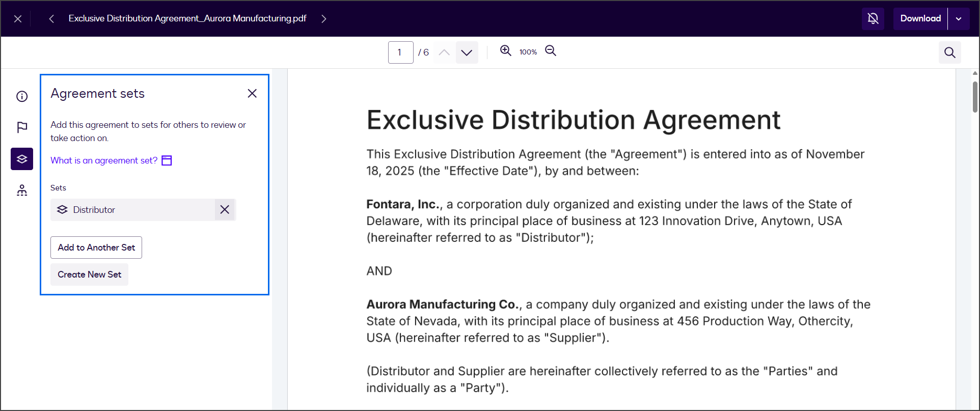Click the help window icon beside the link
Viewport: 980px width, 411px height.
167,160
